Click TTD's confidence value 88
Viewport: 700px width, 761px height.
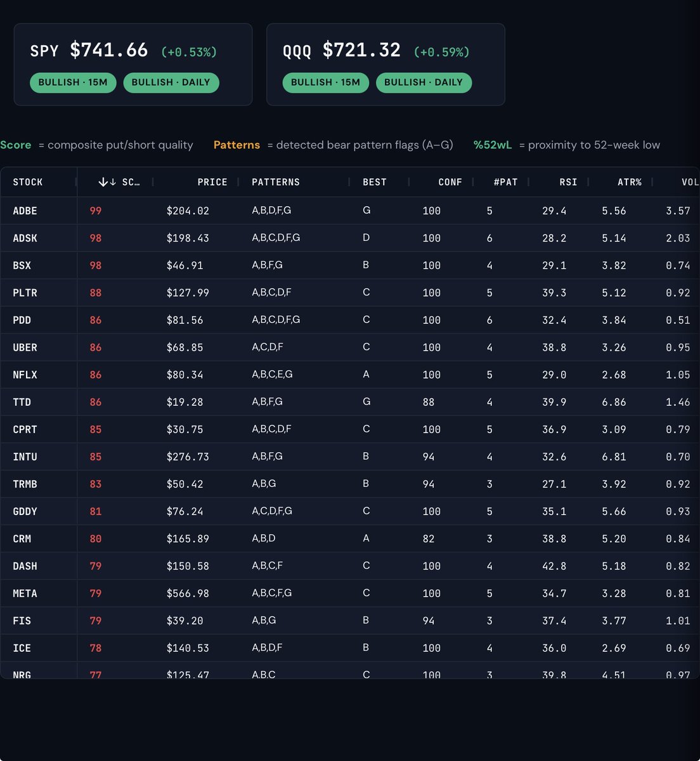[429, 402]
